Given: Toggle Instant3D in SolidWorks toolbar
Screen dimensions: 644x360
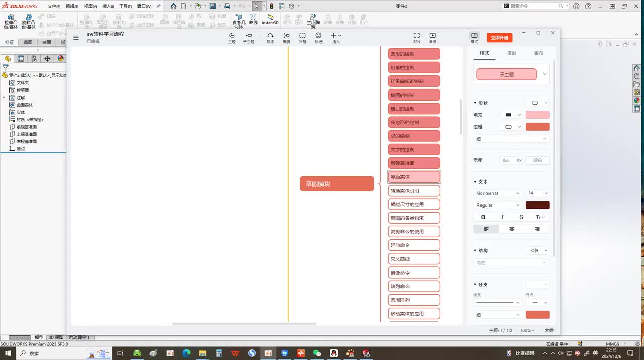Looking at the screenshot, I should coord(270,20).
